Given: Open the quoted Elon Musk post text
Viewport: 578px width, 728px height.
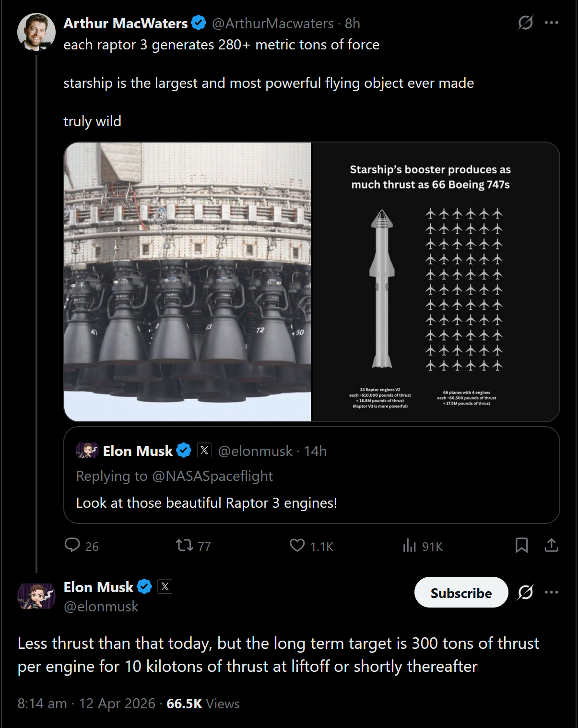Looking at the screenshot, I should click(206, 503).
